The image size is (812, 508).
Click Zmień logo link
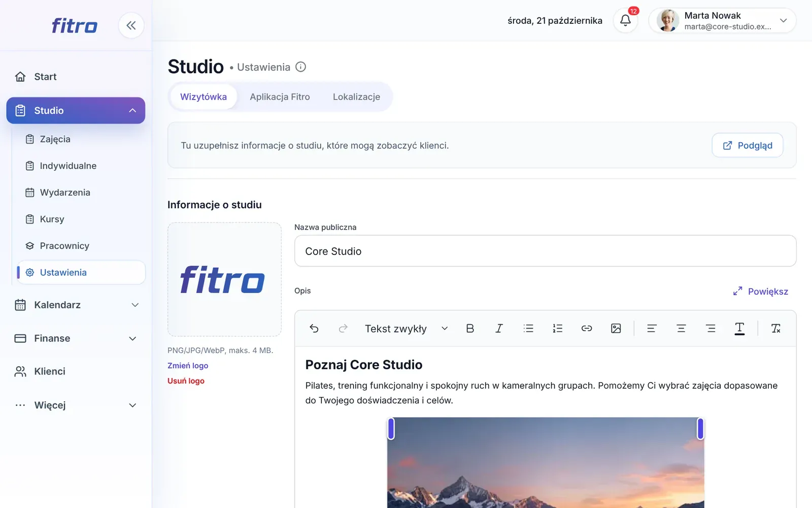(x=188, y=365)
